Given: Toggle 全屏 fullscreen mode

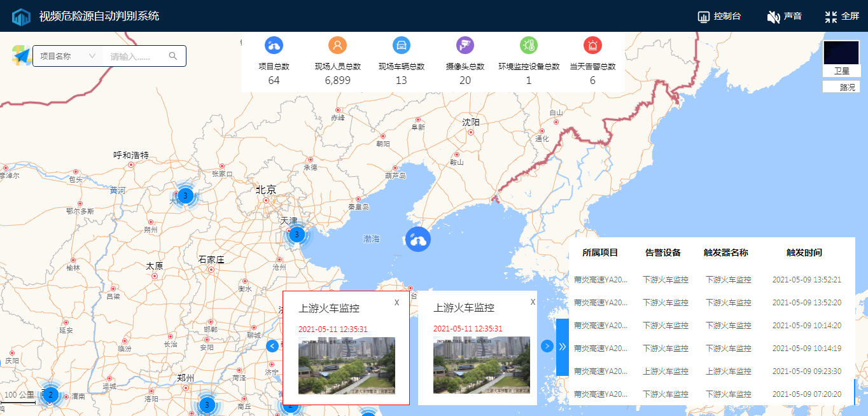Looking at the screenshot, I should (841, 17).
